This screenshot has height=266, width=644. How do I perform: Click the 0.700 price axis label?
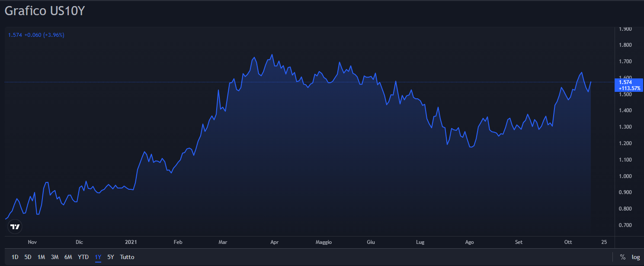point(625,225)
